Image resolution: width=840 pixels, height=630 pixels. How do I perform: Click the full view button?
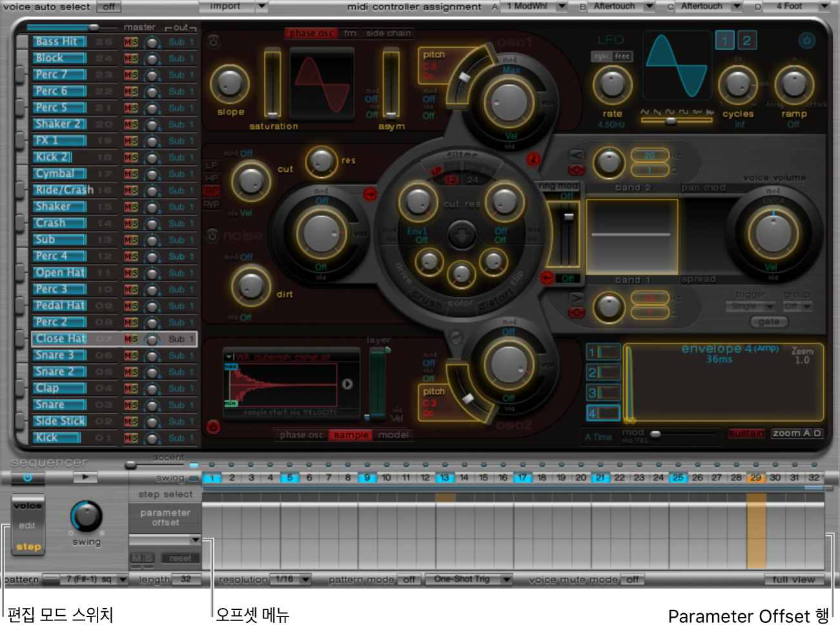click(x=793, y=580)
